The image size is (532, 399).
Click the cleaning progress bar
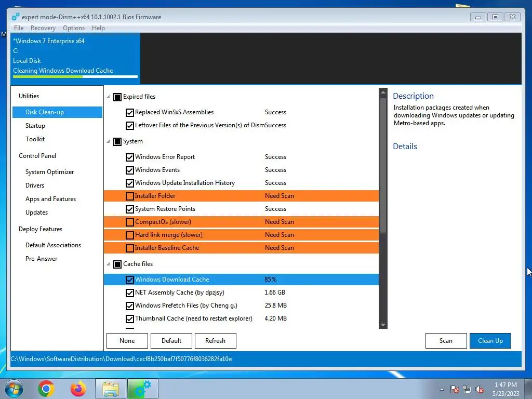(75, 77)
